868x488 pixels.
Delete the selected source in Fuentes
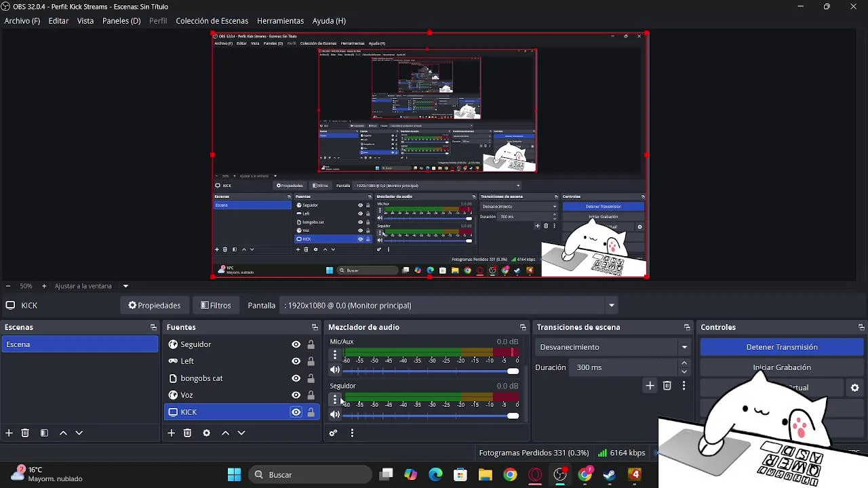187,432
